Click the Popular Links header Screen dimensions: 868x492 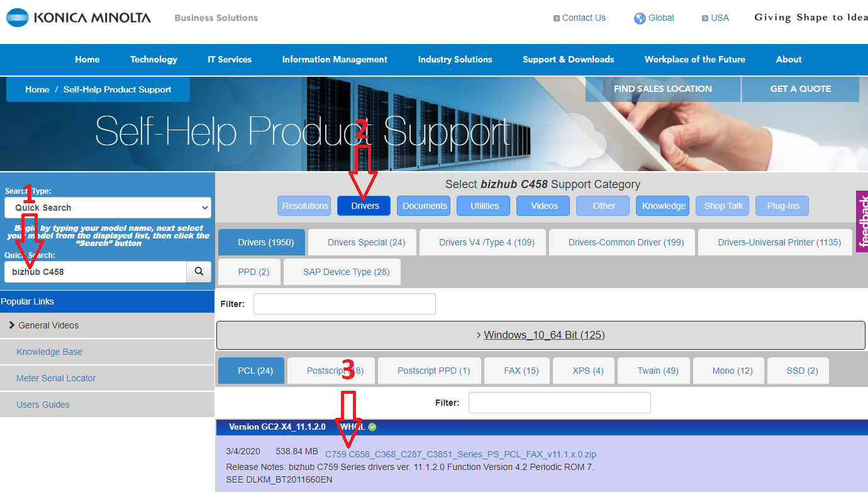coord(108,301)
